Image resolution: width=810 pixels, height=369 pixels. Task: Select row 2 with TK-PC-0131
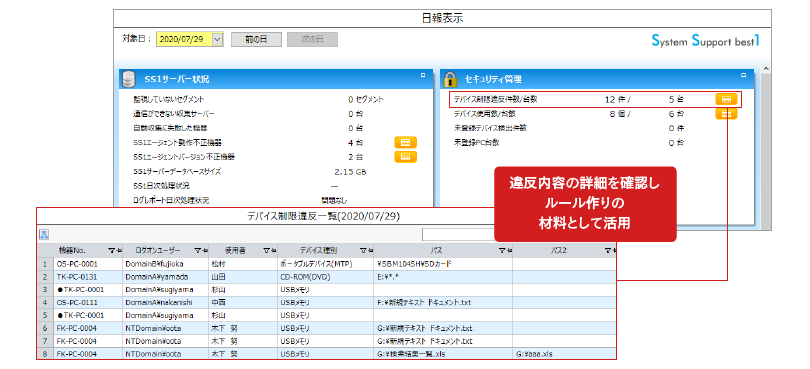click(326, 276)
